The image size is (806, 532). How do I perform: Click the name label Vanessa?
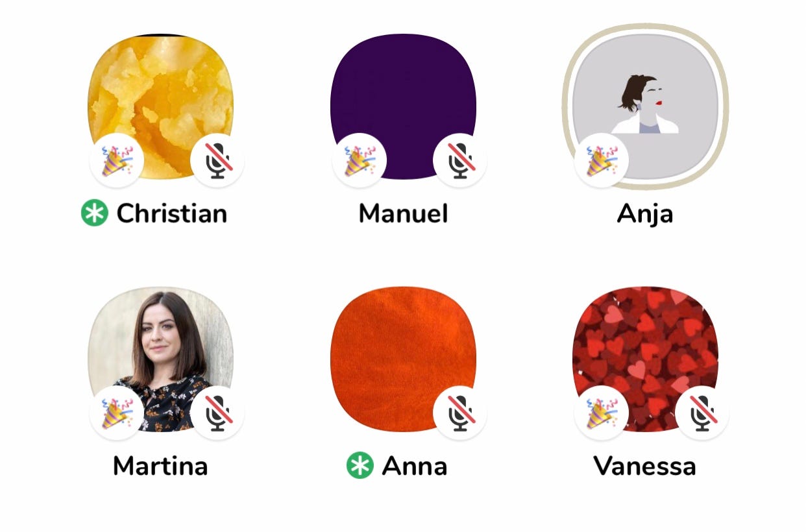point(645,466)
